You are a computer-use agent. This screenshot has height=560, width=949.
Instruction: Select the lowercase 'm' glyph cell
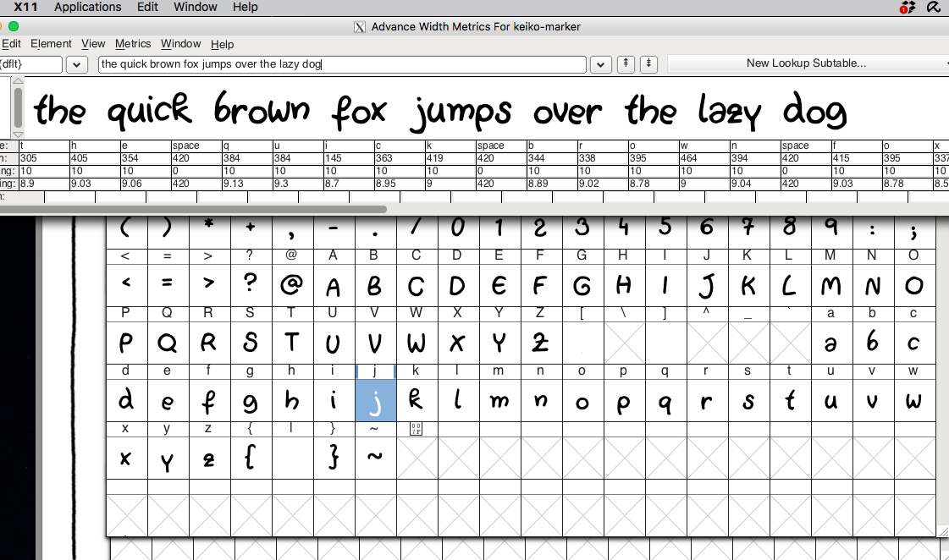(x=499, y=400)
